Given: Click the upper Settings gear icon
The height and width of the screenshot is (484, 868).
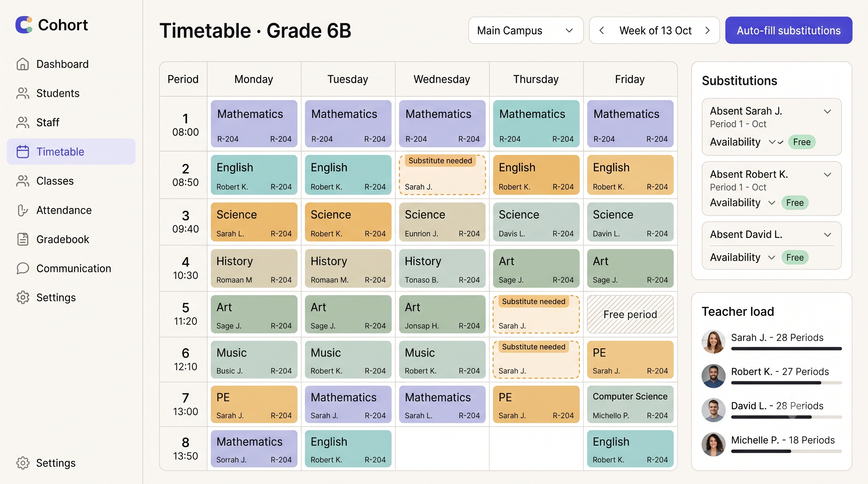Looking at the screenshot, I should pyautogui.click(x=23, y=297).
